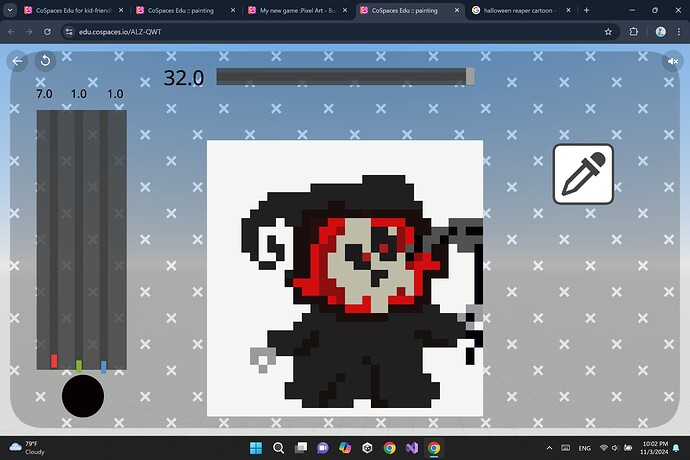Click the blue color channel slider handle

[x=104, y=367]
